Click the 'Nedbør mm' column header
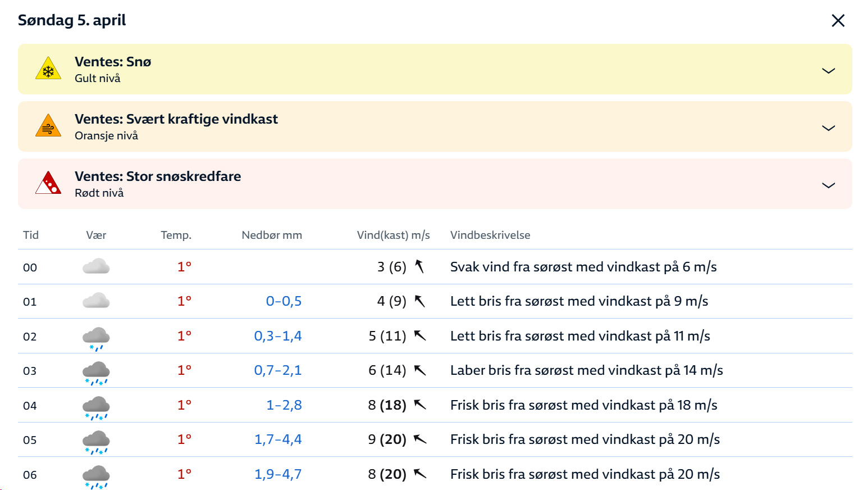This screenshot has width=868, height=490. [x=272, y=235]
